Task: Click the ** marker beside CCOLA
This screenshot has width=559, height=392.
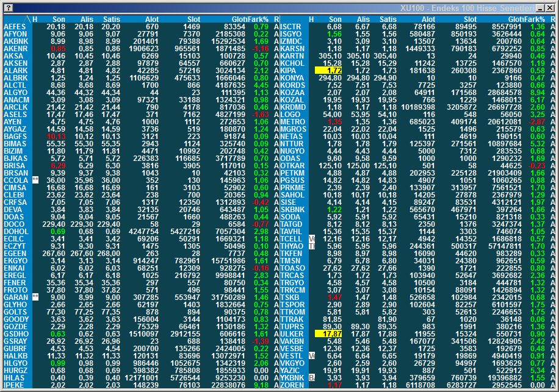Action: pos(35,180)
